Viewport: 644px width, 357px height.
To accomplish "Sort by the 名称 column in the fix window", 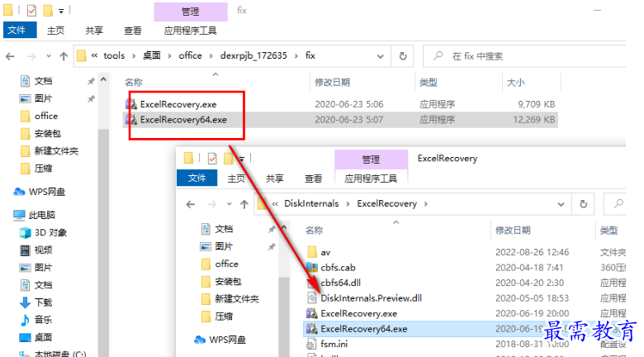I will 134,83.
